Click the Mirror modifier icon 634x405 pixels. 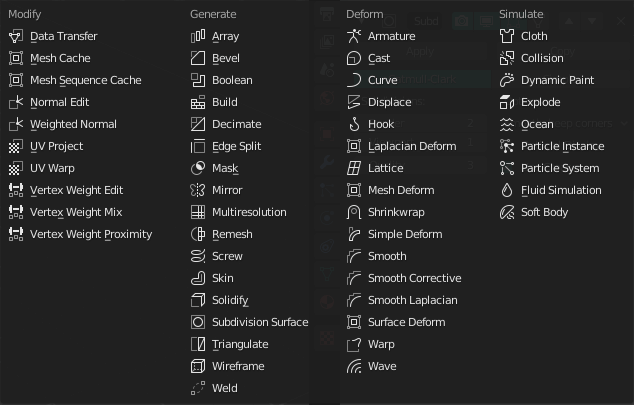[198, 190]
